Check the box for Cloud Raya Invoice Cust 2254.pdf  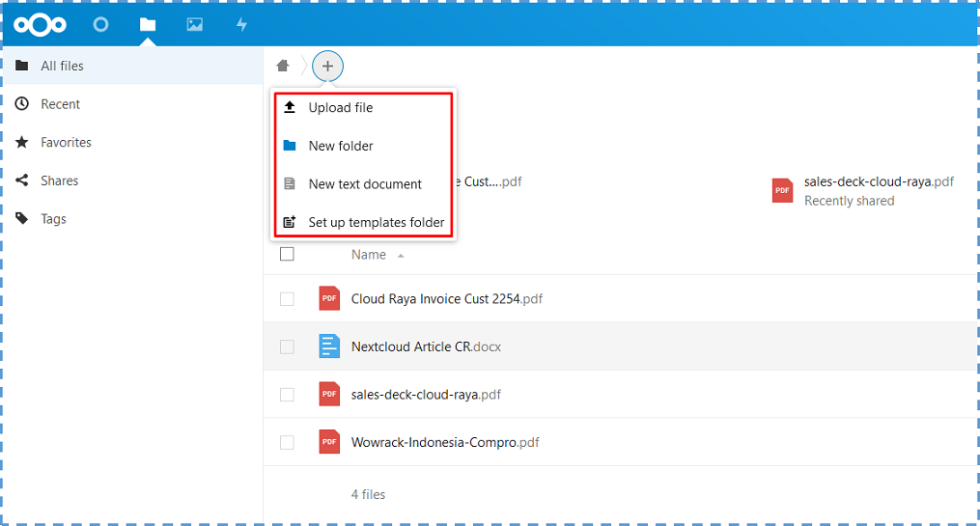coord(287,298)
